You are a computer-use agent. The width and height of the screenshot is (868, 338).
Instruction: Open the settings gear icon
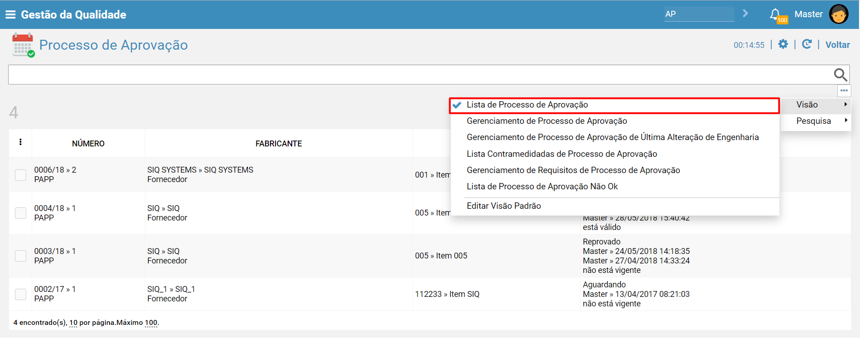point(783,44)
